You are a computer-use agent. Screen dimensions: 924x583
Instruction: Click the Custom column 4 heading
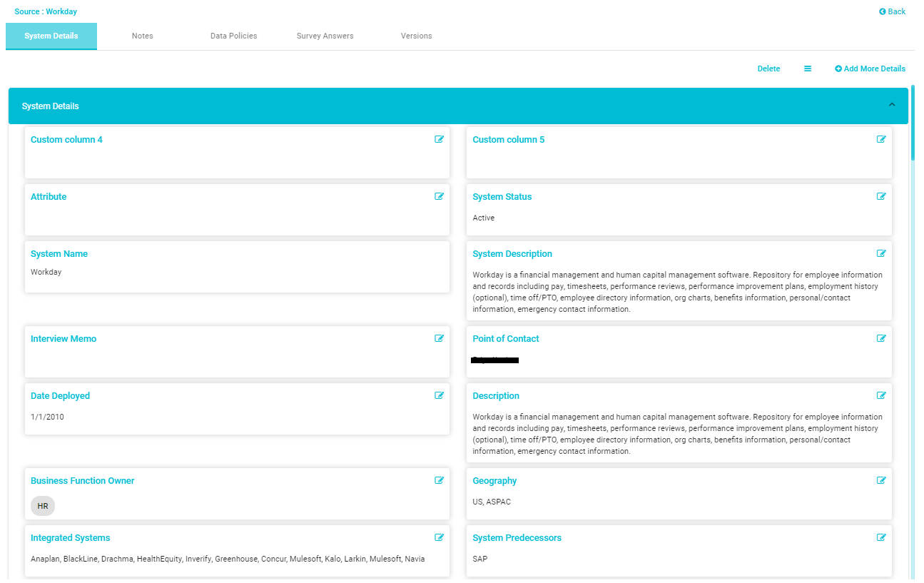coord(66,139)
